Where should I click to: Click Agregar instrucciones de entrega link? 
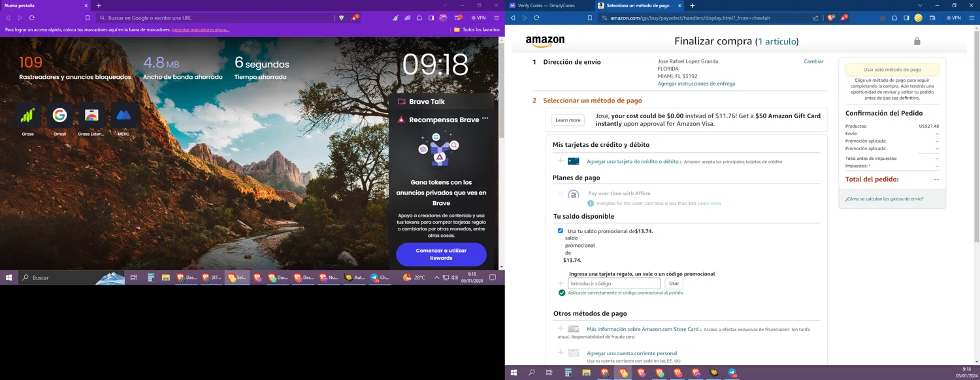(696, 84)
